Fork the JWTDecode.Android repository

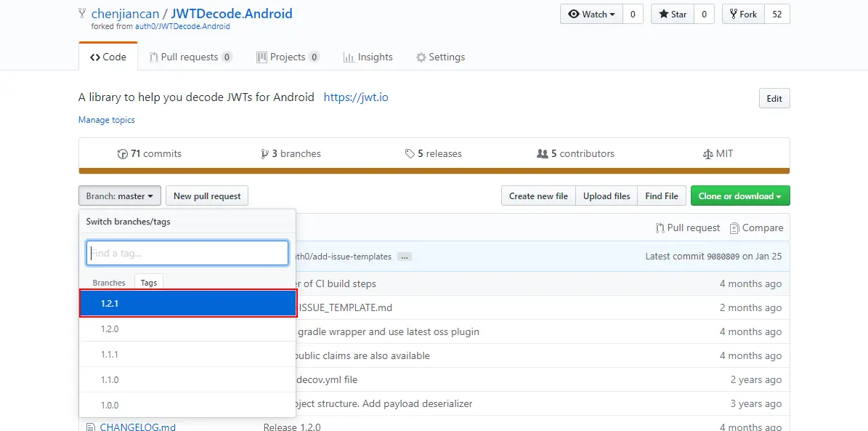[743, 15]
